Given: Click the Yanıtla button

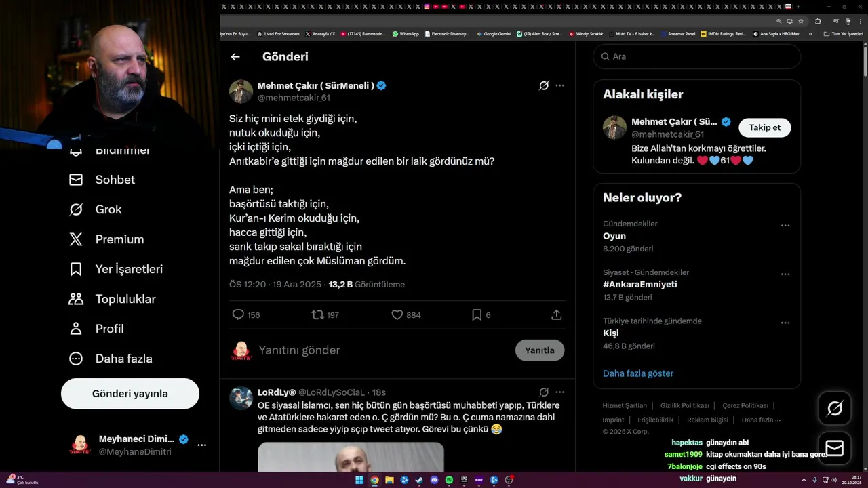Looking at the screenshot, I should click(x=540, y=350).
